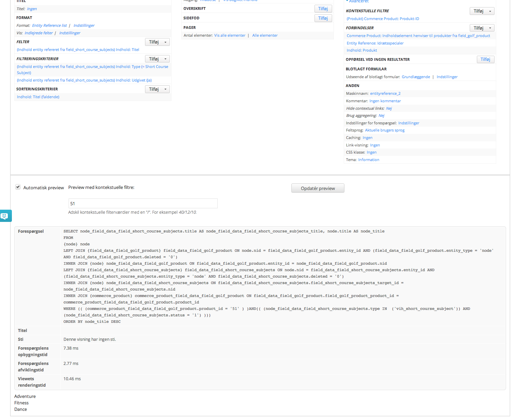Image resolution: width=521 pixels, height=420 pixels.
Task: Click Indlejrede felter under Vis
Action: pos(38,33)
